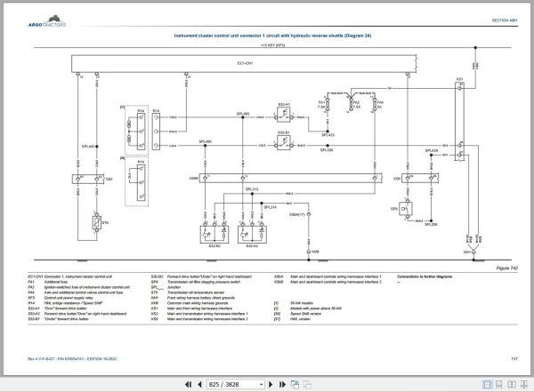Open the page number dropdown arrow
Viewport: 534px width, 392px height.
pyautogui.click(x=261, y=385)
